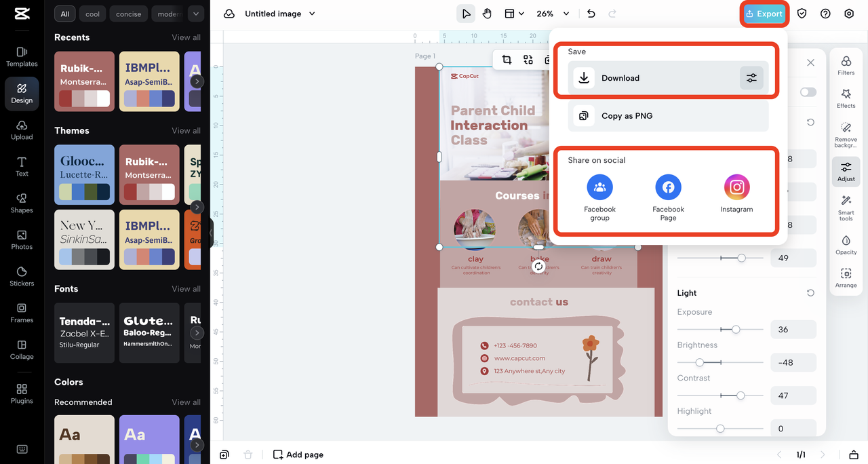Click the Export button
The height and width of the screenshot is (464, 868).
coord(764,14)
